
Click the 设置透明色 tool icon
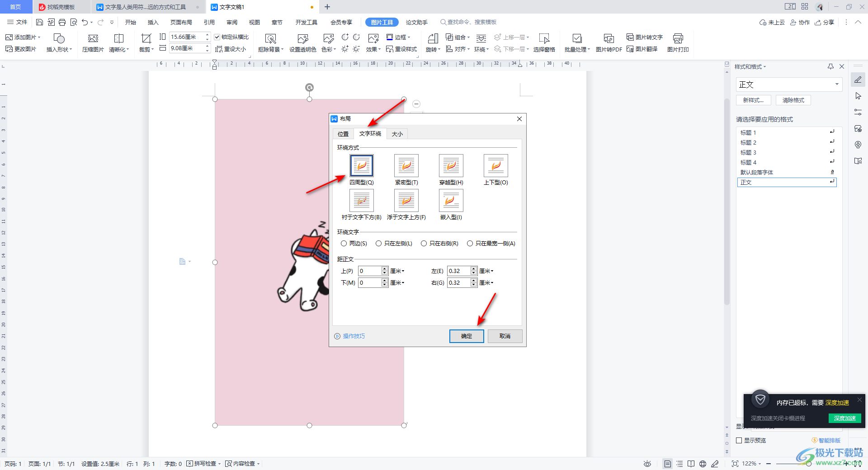pos(302,39)
